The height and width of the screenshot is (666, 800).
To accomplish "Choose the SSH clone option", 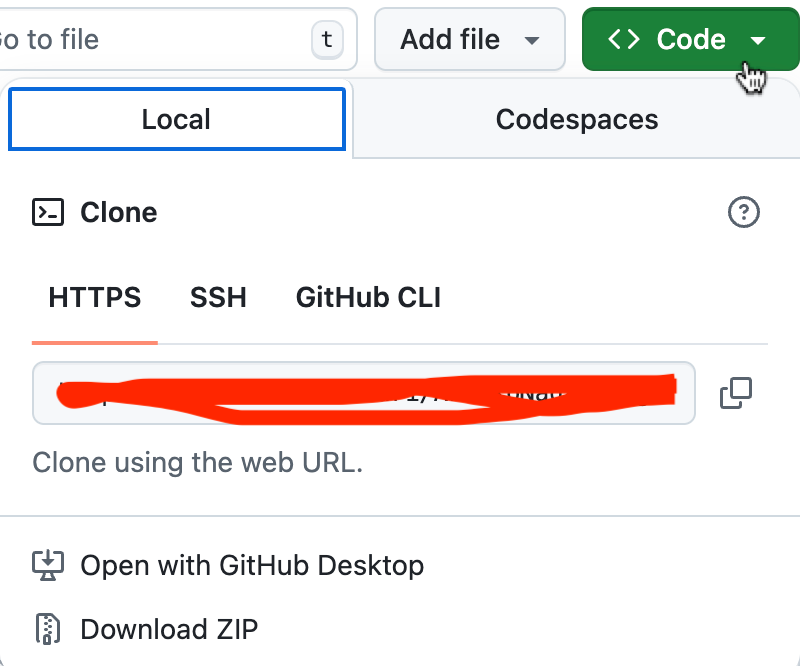I will [218, 298].
